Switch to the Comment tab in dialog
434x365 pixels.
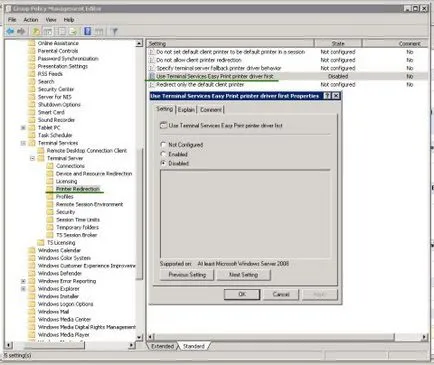coord(211,110)
